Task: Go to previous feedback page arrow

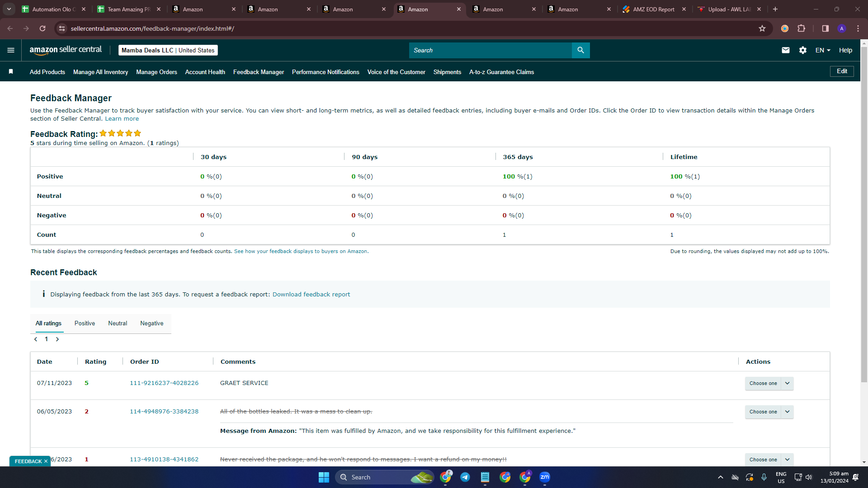Action: tap(36, 339)
